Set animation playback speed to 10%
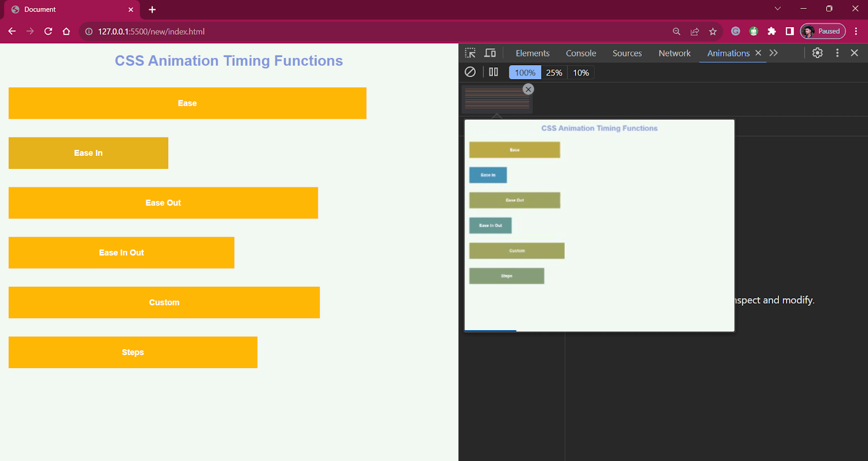This screenshot has height=461, width=868. click(x=581, y=73)
